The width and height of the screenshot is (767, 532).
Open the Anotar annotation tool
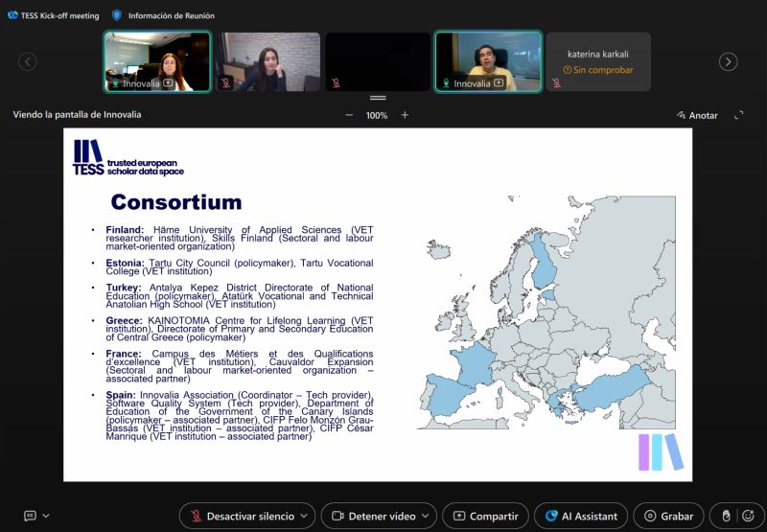697,115
